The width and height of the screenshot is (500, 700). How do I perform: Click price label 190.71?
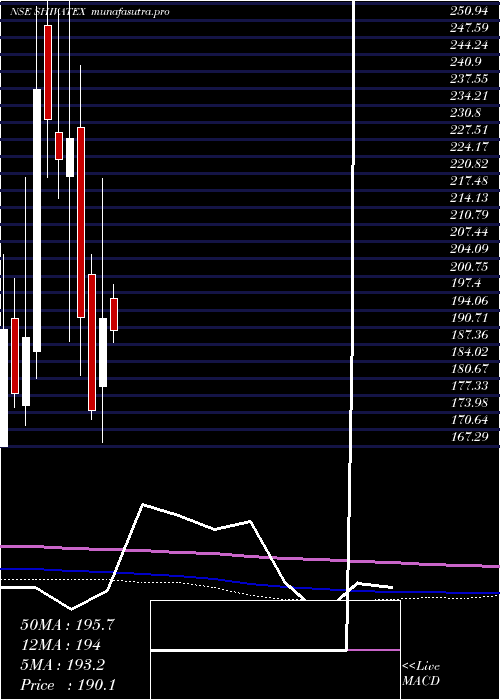469,317
